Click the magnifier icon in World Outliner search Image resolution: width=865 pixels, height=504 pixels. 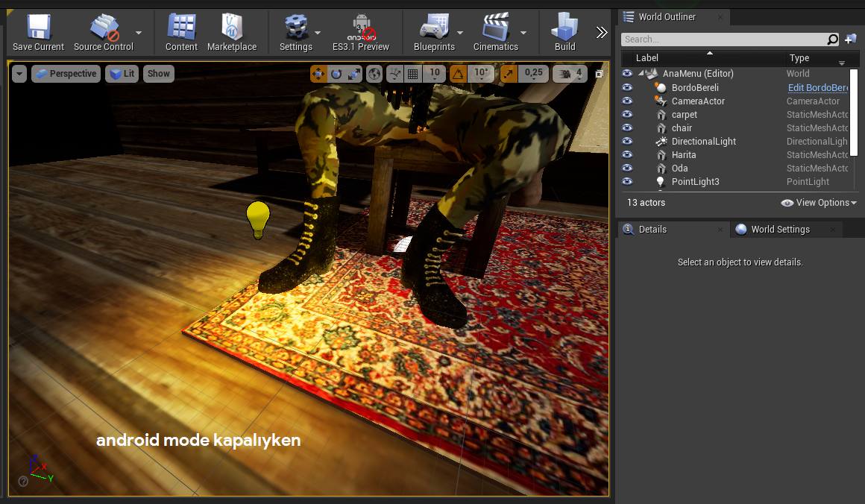[832, 40]
